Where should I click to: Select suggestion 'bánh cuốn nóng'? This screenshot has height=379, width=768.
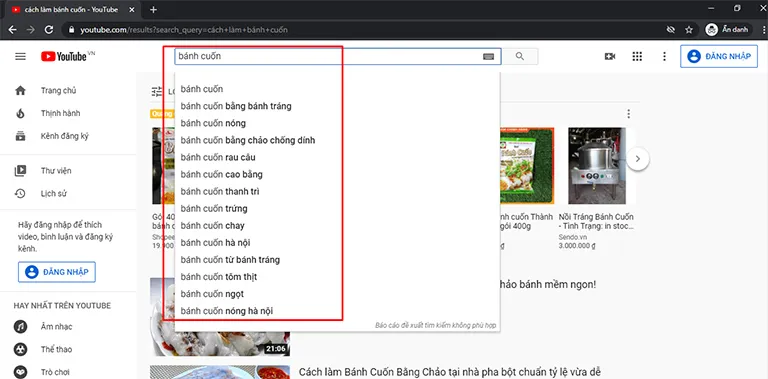pyautogui.click(x=337, y=123)
